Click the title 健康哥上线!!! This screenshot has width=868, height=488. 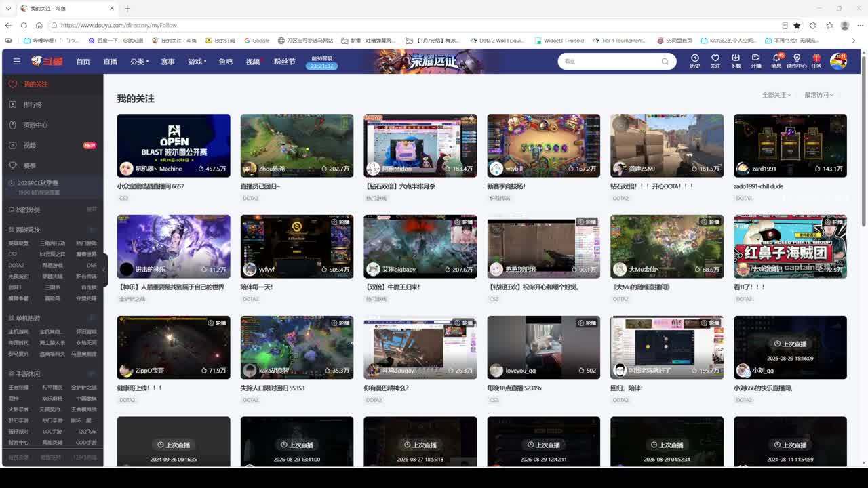click(x=140, y=388)
